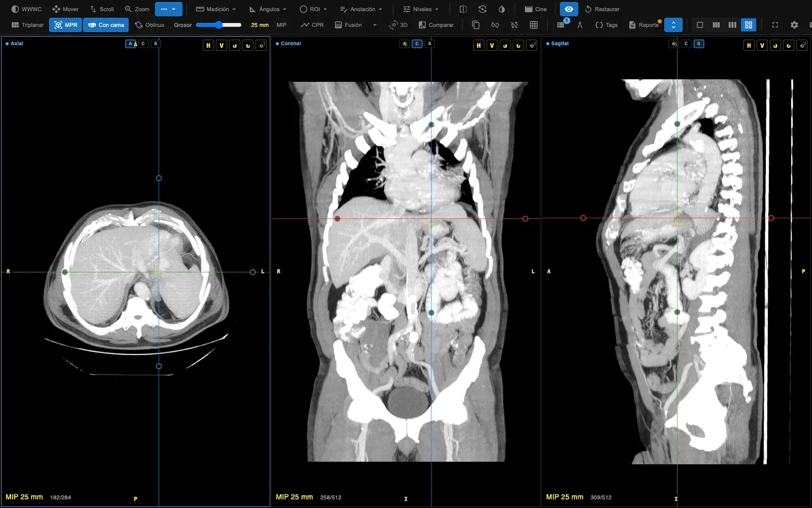Toggle the Con cama bed option
This screenshot has width=812, height=508.
tap(106, 25)
